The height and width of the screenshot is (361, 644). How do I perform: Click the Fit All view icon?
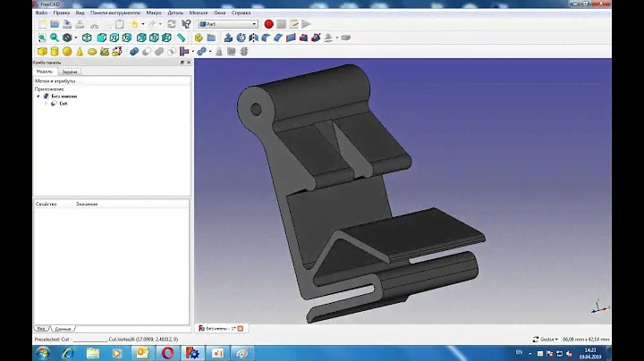[41, 38]
